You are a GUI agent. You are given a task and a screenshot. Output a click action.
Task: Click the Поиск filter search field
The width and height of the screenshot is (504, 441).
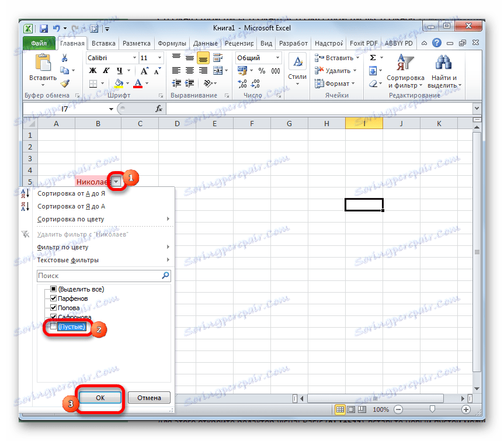(104, 276)
